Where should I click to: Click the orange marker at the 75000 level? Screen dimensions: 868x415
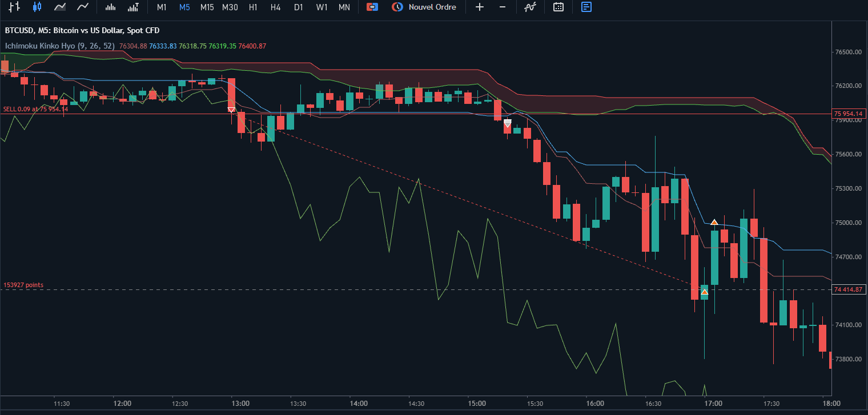click(714, 221)
